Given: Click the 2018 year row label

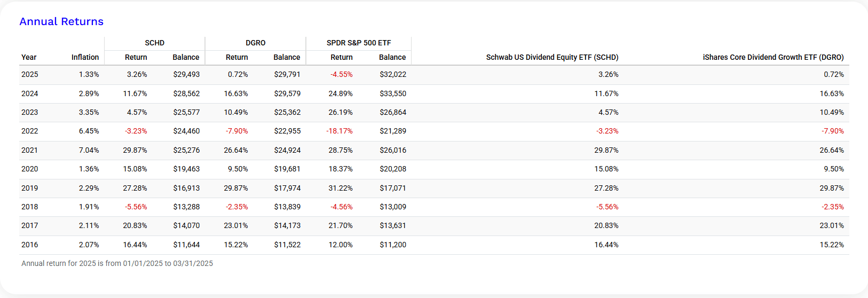Looking at the screenshot, I should [30, 207].
